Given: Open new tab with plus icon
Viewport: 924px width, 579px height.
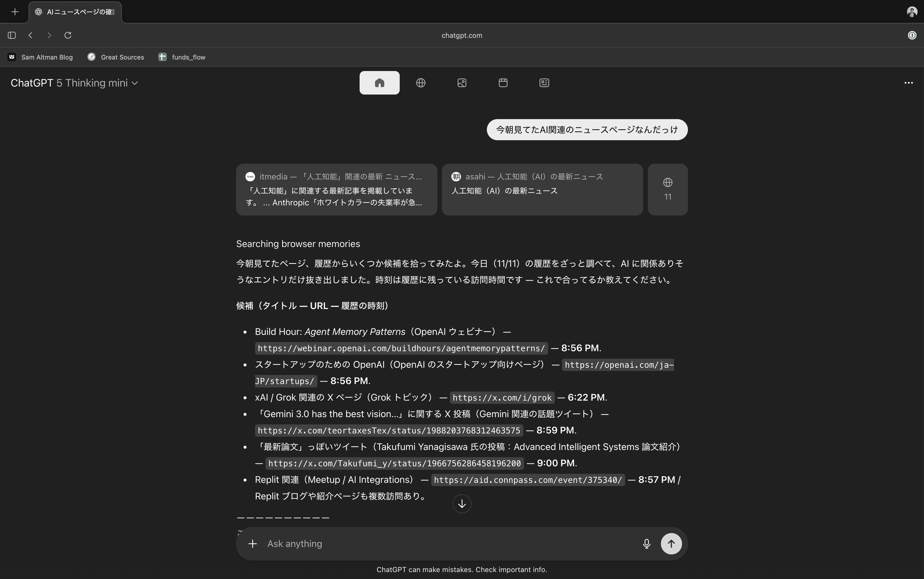Looking at the screenshot, I should [15, 12].
